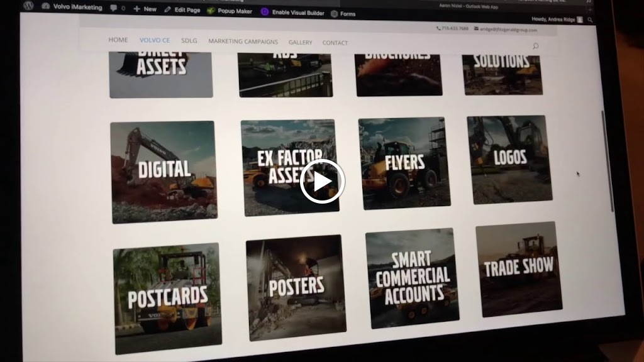Click the admin bar search icon
This screenshot has height=362, width=644.
click(590, 19)
